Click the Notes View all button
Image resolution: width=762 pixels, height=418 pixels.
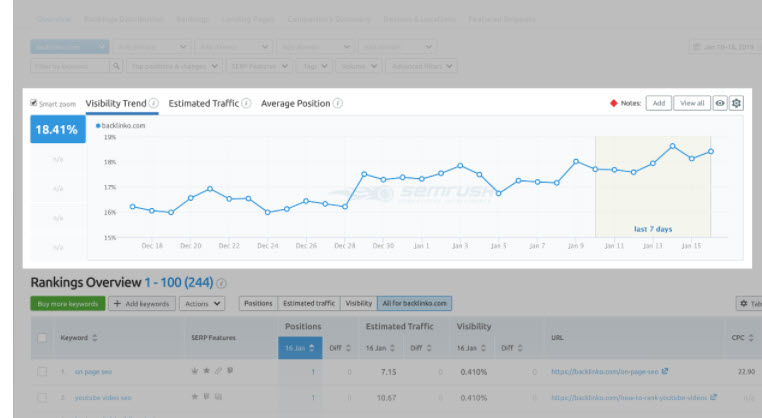[692, 103]
